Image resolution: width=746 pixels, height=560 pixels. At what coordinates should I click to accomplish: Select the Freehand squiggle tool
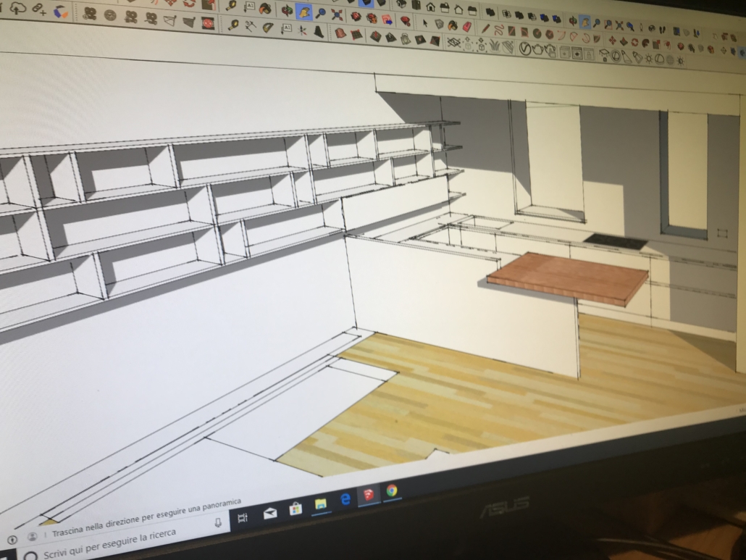(500, 30)
